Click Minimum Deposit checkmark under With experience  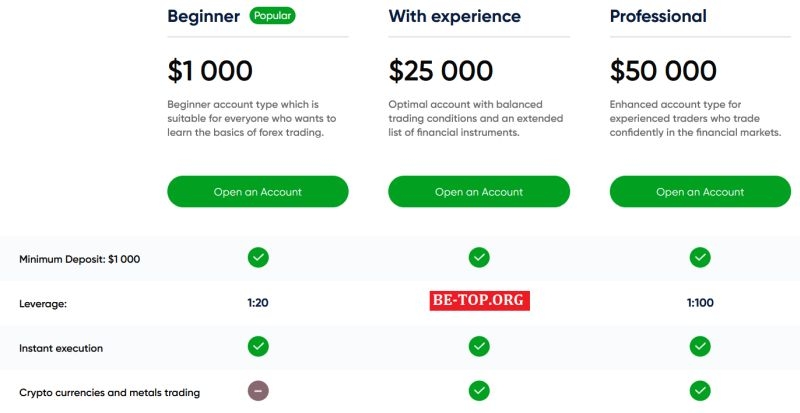(479, 258)
